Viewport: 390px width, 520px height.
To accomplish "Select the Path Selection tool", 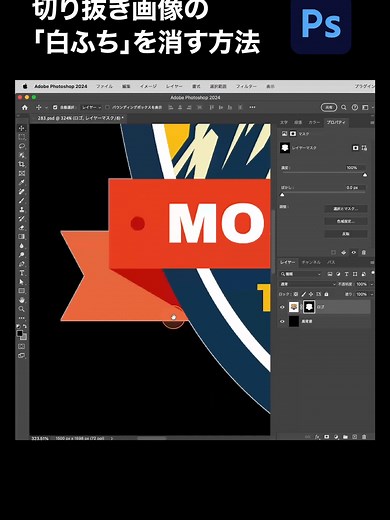I will (22, 282).
